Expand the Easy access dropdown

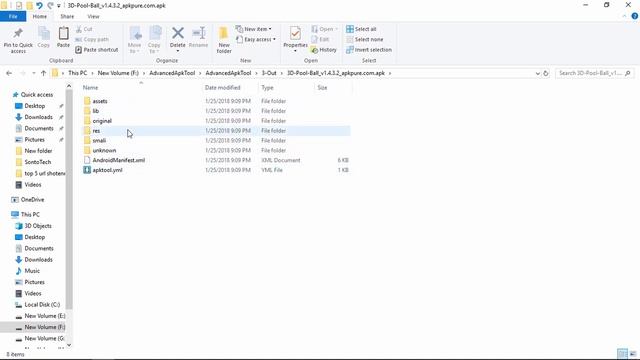[256, 40]
